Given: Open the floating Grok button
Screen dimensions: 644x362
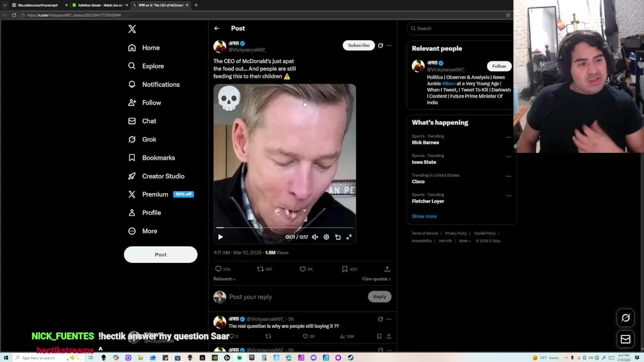Looking at the screenshot, I should [x=625, y=318].
